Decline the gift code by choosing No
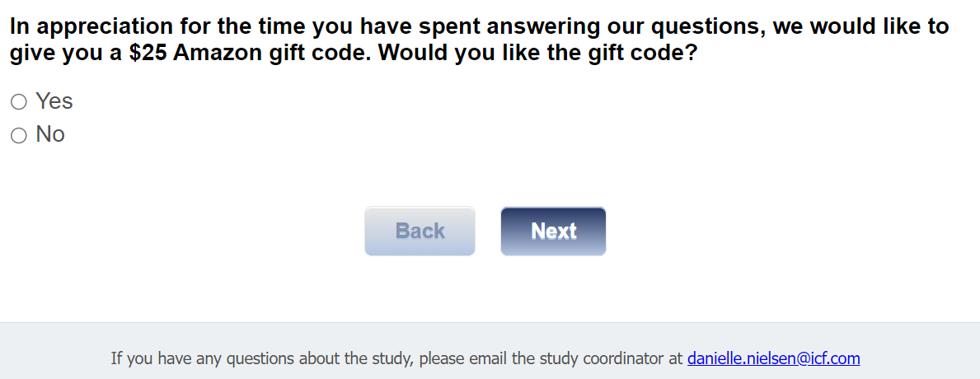 [18, 136]
